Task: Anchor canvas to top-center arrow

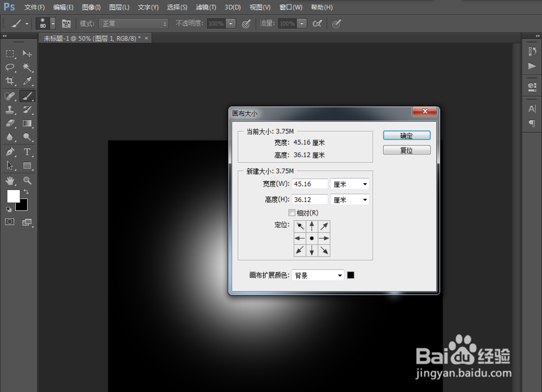Action: coord(312,226)
